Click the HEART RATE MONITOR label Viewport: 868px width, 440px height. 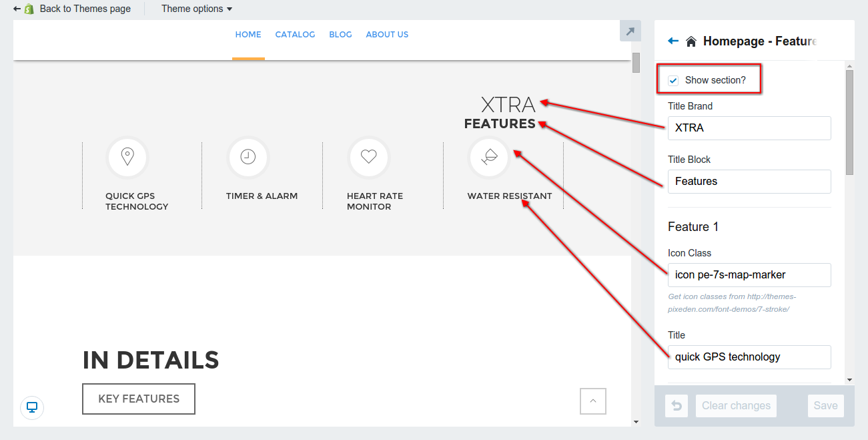[x=375, y=202]
